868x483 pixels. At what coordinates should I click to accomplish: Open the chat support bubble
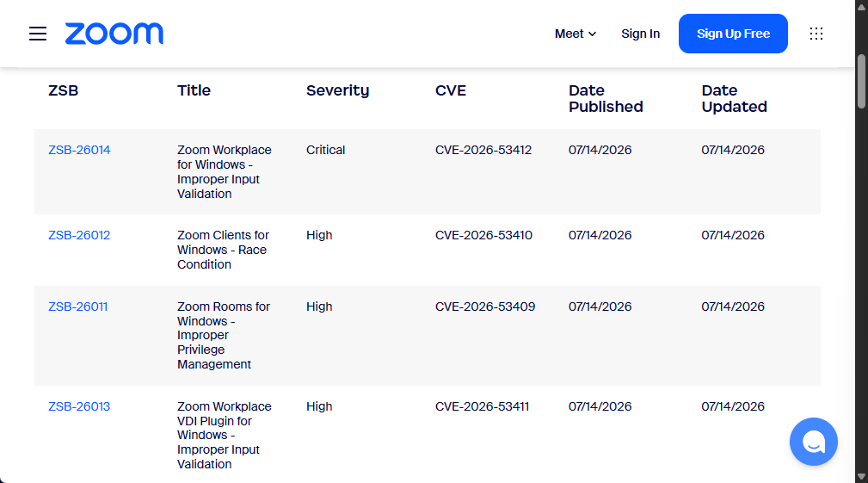point(813,442)
